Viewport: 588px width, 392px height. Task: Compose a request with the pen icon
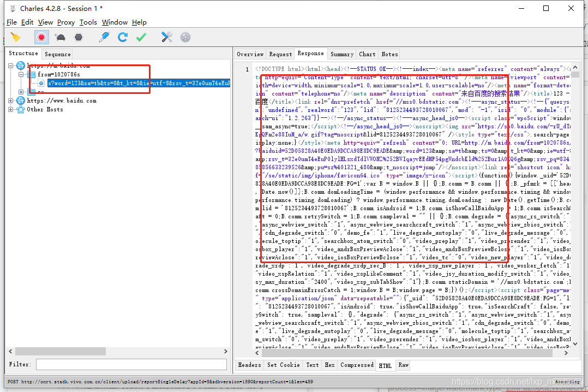[x=104, y=37]
